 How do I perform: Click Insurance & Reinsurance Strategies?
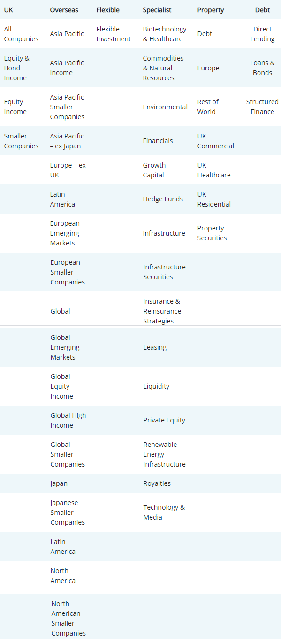click(x=162, y=311)
